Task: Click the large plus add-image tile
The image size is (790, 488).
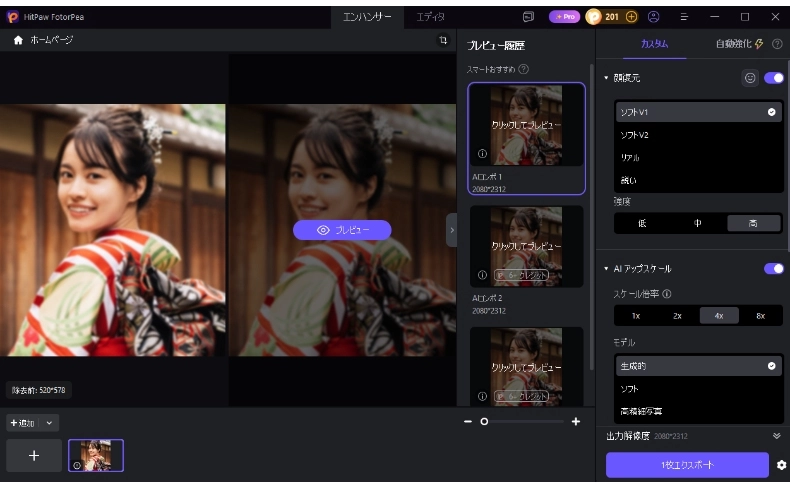Action: [34, 456]
